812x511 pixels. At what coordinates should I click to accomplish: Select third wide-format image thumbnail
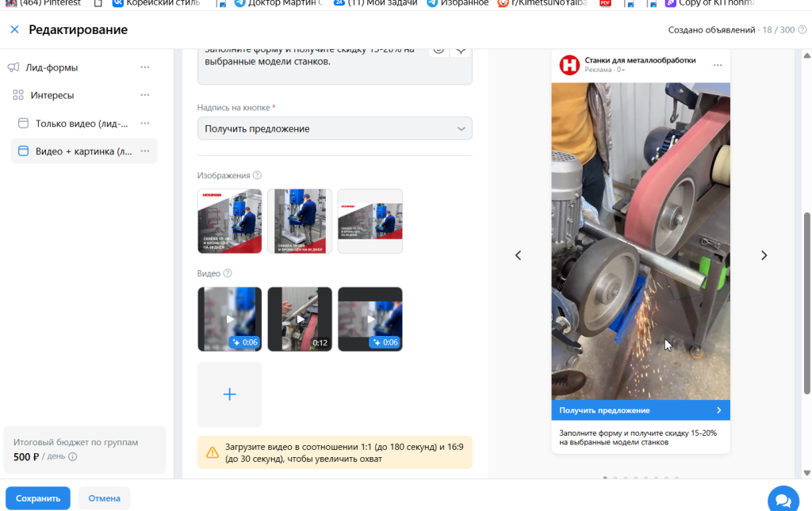370,221
